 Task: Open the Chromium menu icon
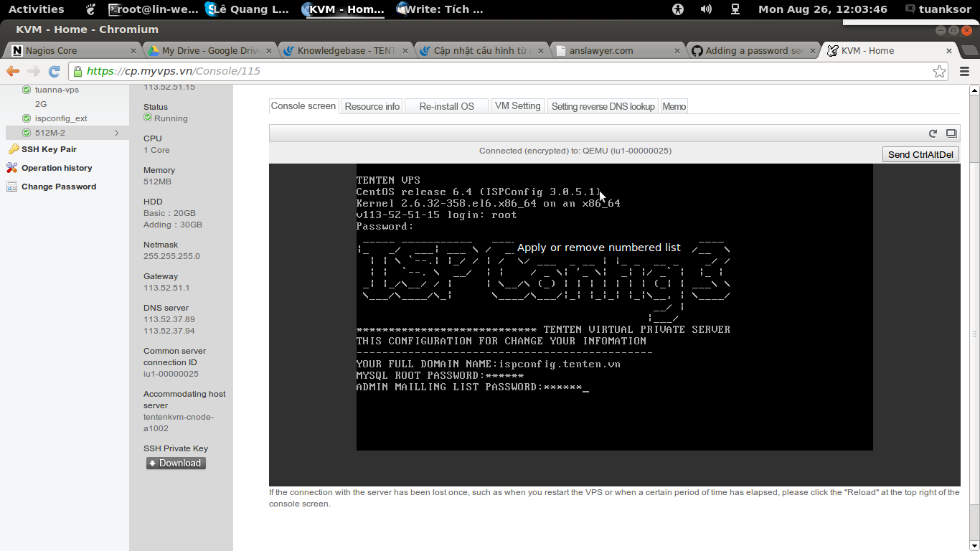point(964,71)
